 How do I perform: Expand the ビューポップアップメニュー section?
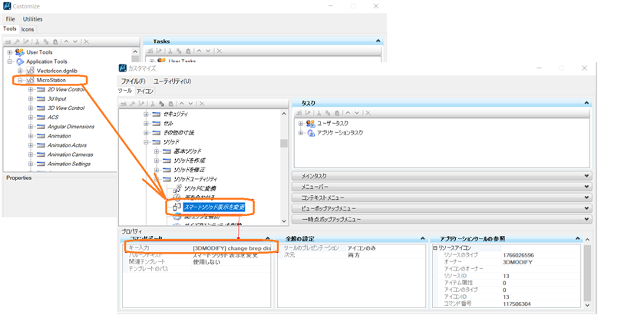(x=442, y=209)
